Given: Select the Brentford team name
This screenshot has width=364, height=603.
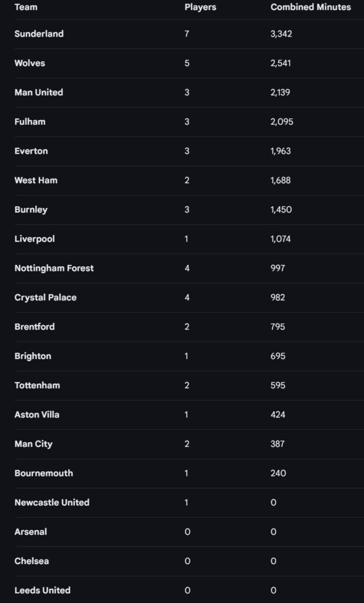Looking at the screenshot, I should [x=34, y=327].
